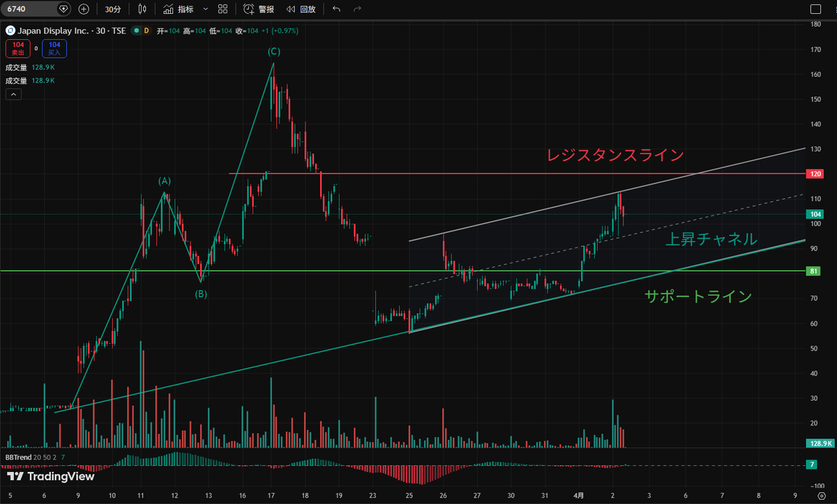Click the (C) wave label
This screenshot has width=837, height=504.
pos(274,52)
